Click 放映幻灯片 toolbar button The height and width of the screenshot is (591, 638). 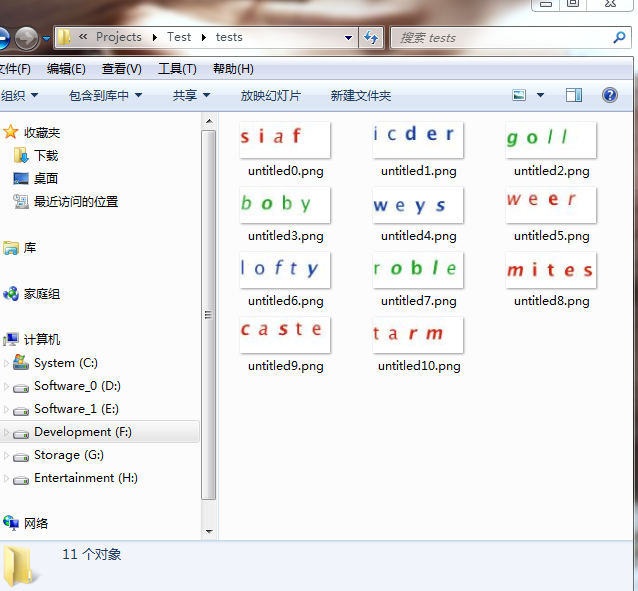271,96
